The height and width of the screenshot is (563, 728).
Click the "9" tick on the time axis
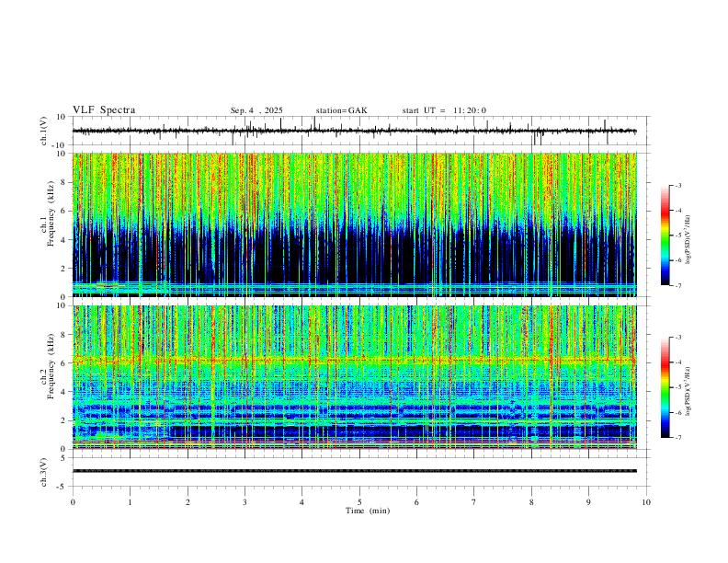pos(588,502)
